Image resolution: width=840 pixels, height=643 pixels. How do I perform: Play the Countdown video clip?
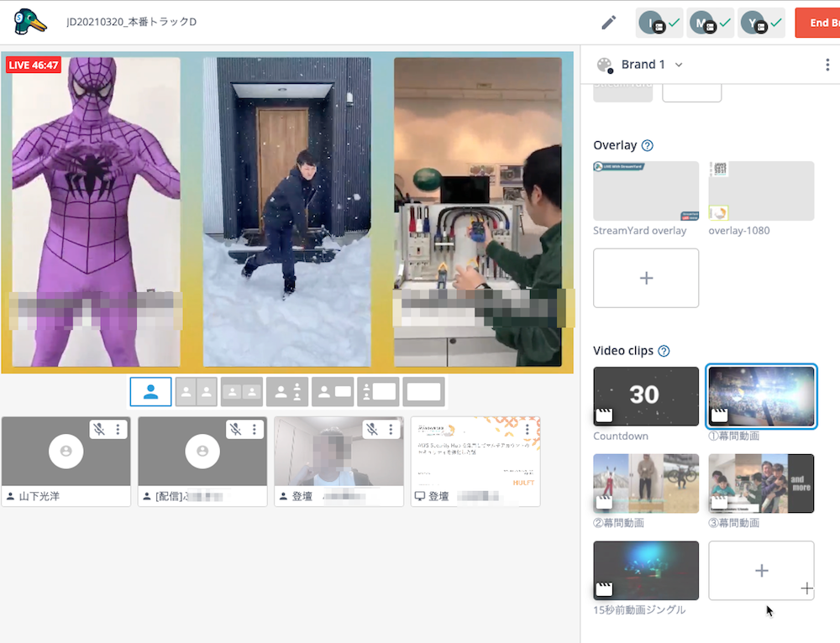coord(646,396)
